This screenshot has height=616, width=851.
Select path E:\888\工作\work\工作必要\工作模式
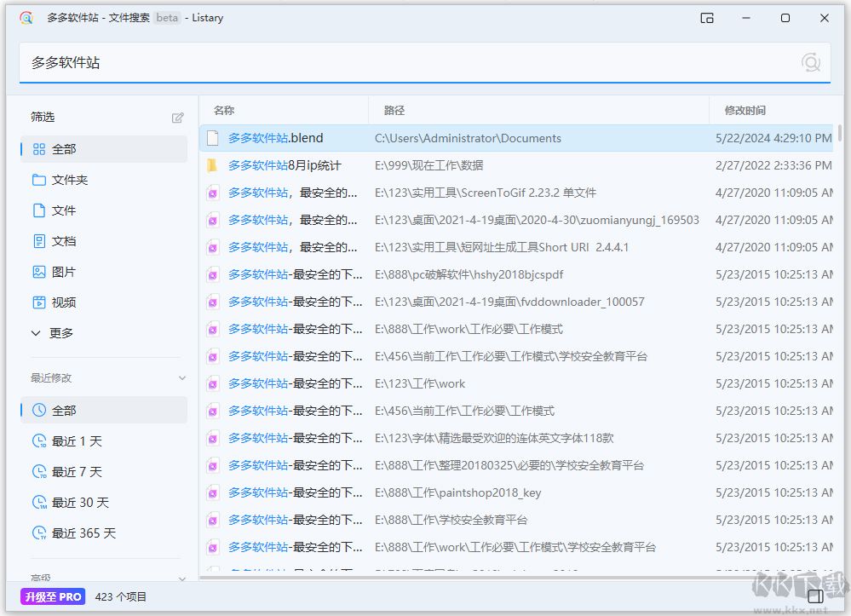tap(469, 329)
